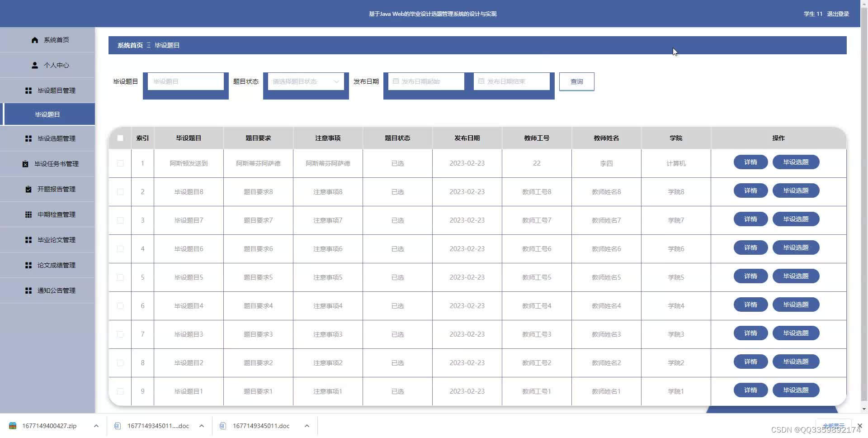Expand options for 1677149345011....doc download
Screen dimensions: 868x438
[x=202, y=426]
